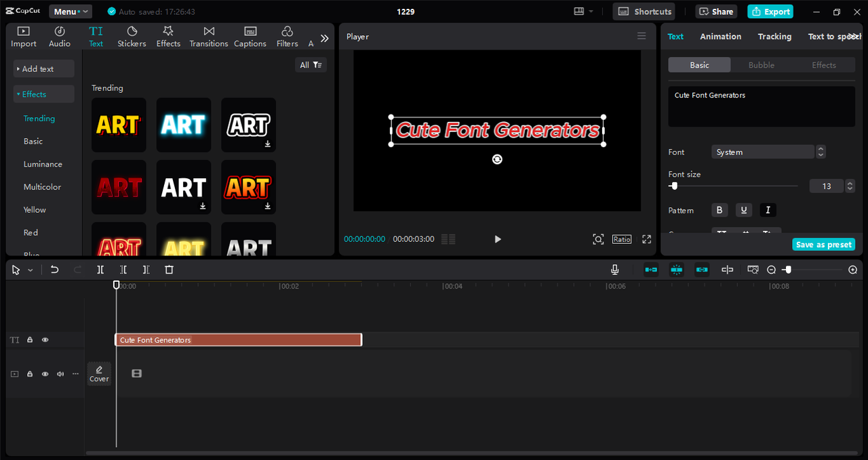Click the Cover edit button
Viewport: 868px width, 460px height.
(x=99, y=373)
